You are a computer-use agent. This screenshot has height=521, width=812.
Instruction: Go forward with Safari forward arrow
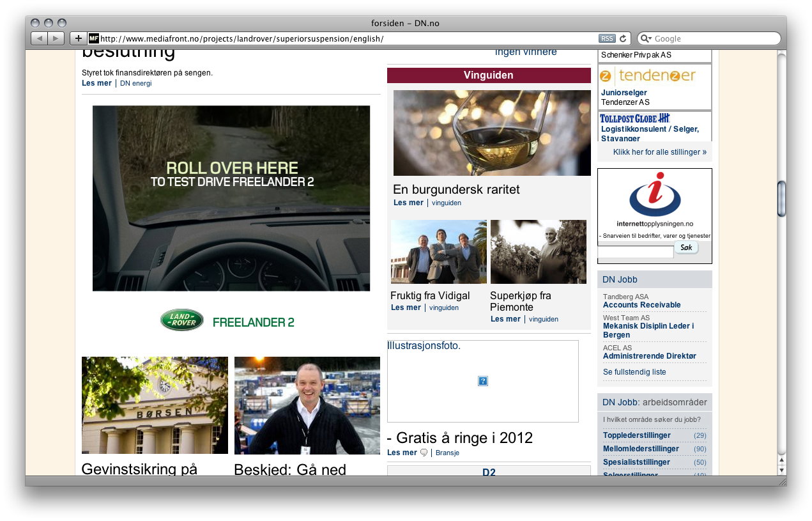(56, 38)
